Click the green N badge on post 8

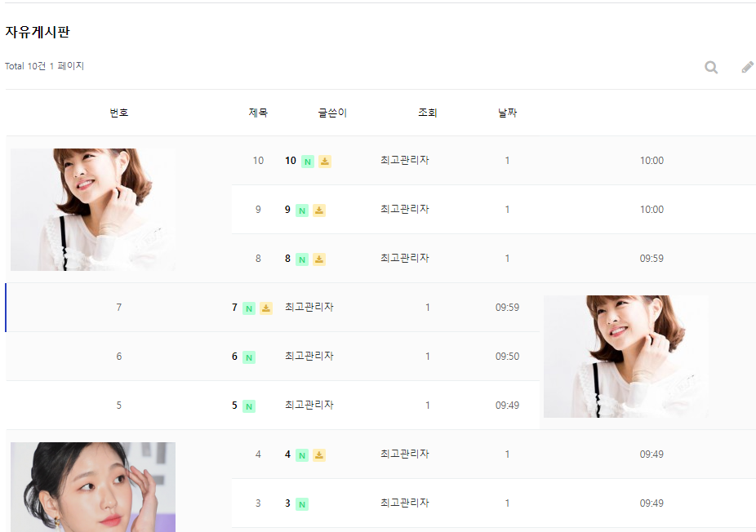(x=302, y=259)
